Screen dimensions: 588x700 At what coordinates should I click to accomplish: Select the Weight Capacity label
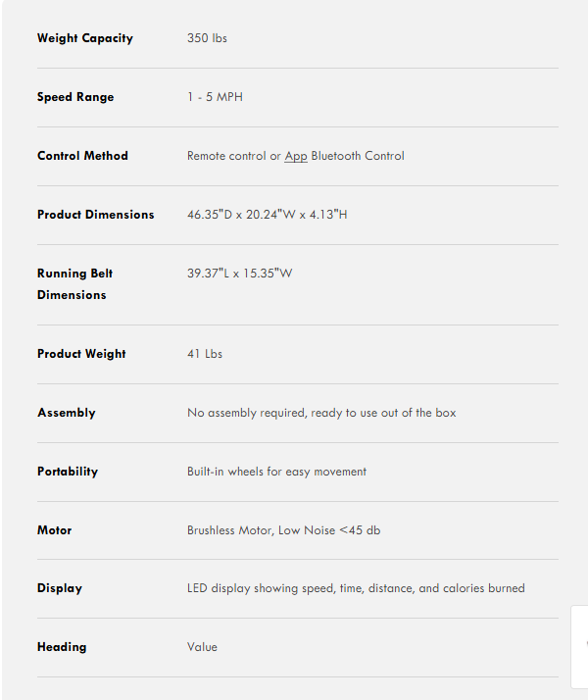(x=85, y=38)
